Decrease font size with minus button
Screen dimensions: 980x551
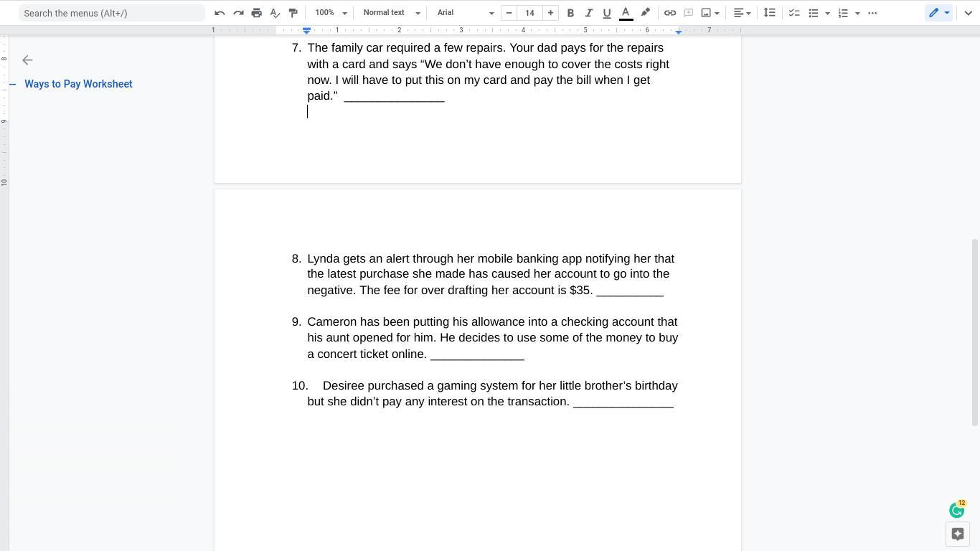(x=509, y=13)
